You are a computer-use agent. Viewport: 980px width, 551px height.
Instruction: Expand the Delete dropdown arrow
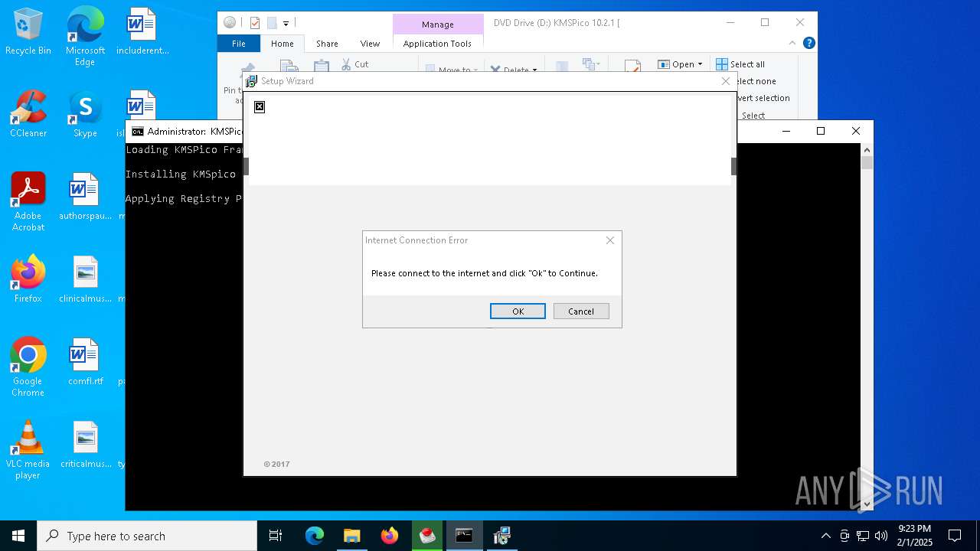tap(534, 70)
